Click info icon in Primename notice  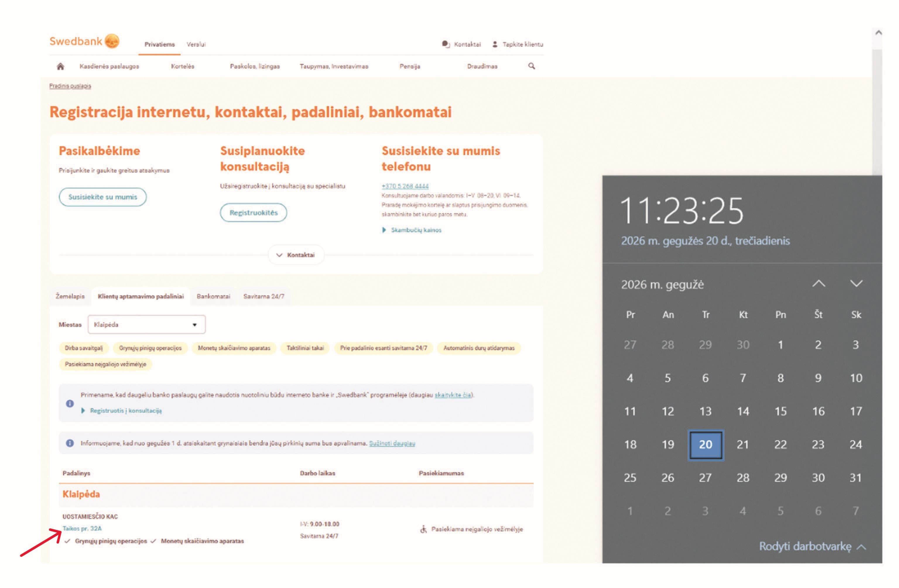click(70, 403)
